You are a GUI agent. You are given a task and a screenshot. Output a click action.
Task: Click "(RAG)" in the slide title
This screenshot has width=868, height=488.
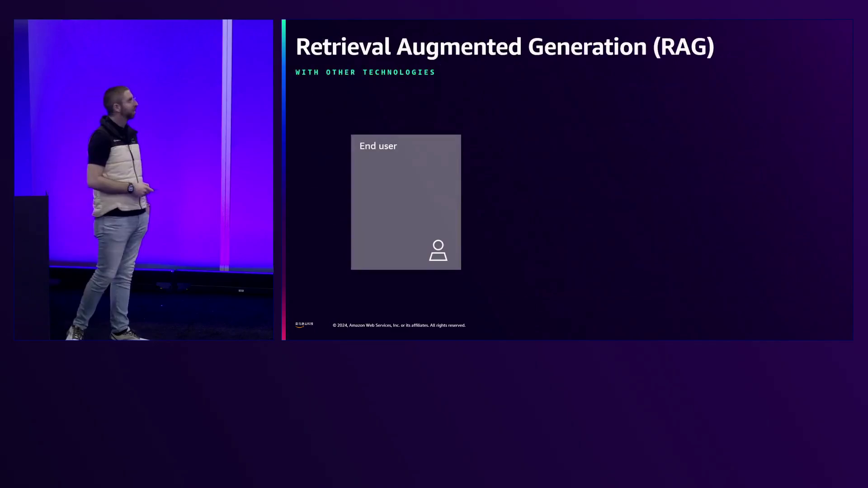[683, 47]
